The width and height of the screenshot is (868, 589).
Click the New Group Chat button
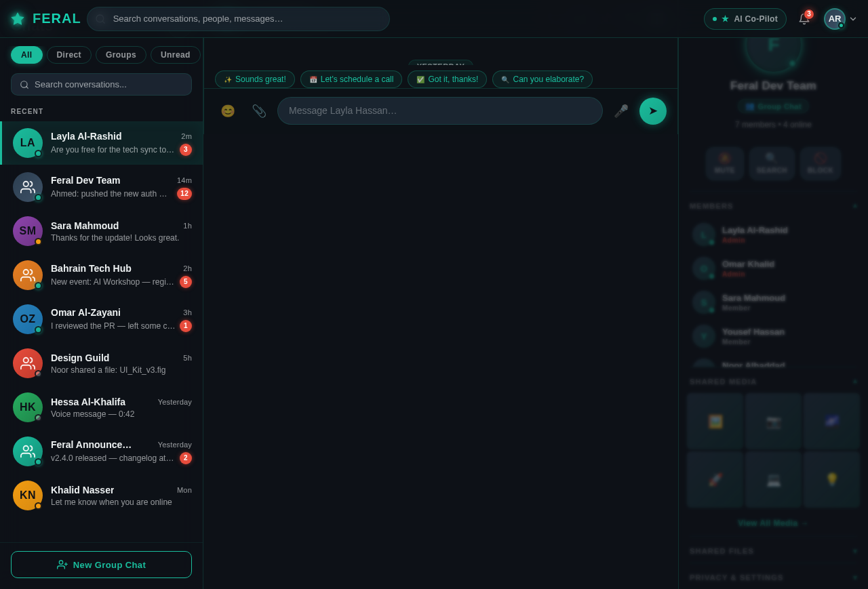[101, 565]
